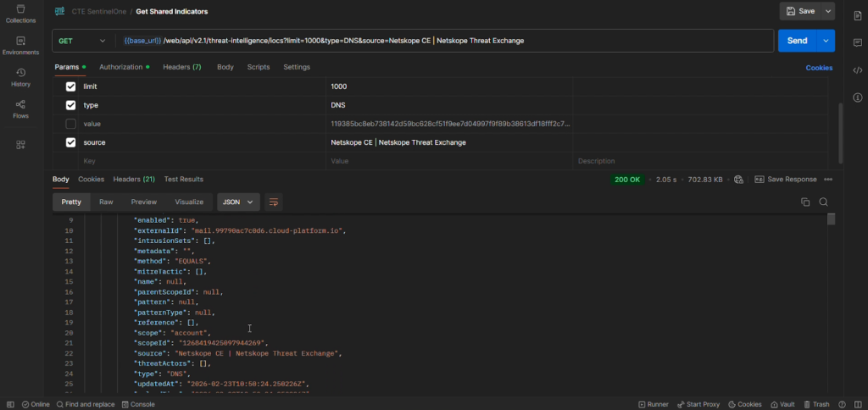Click the network globe icon in response bar
Screen dimensions: 868x410
coord(738,180)
